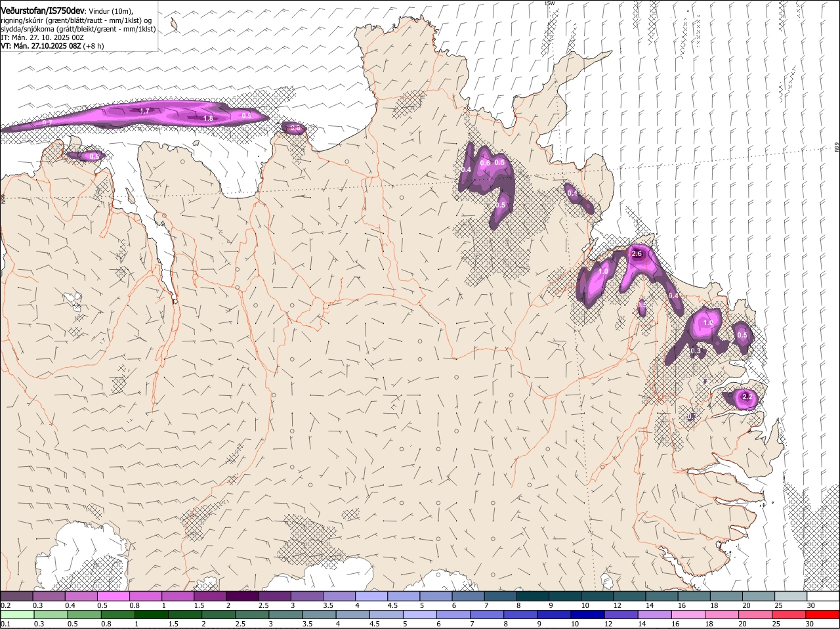Click the 4 pale lavender swatch in upper legend
This screenshot has height=629, width=840.
click(371, 596)
